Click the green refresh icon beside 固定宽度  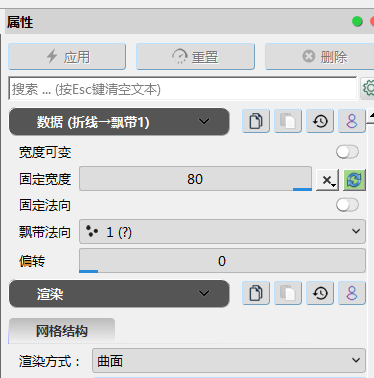354,180
